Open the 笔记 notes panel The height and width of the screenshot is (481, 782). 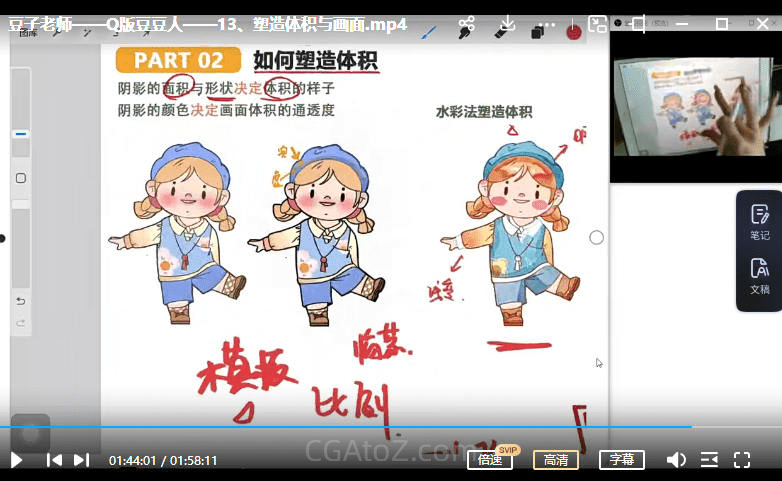tap(759, 222)
